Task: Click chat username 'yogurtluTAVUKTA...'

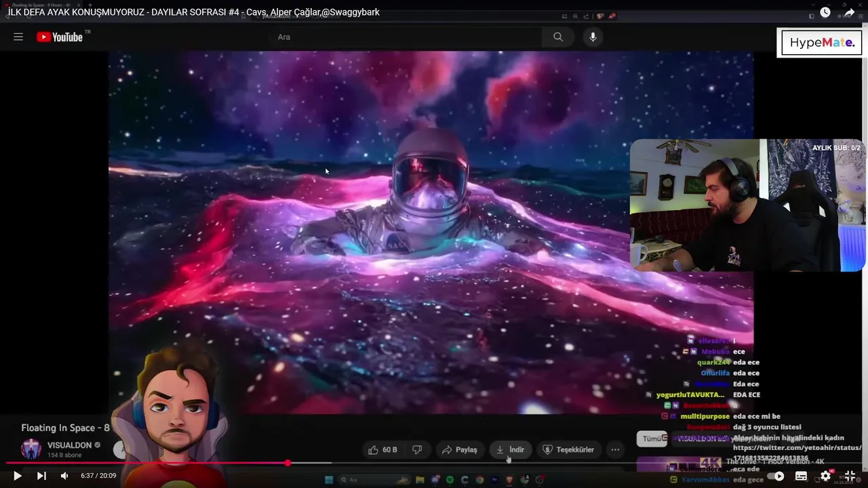Action: click(x=690, y=394)
